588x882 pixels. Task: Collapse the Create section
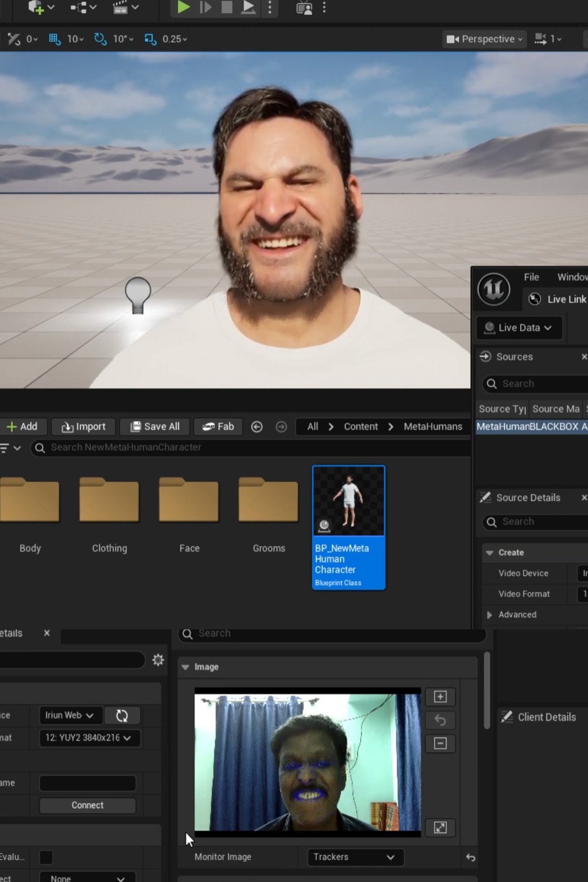tap(490, 552)
